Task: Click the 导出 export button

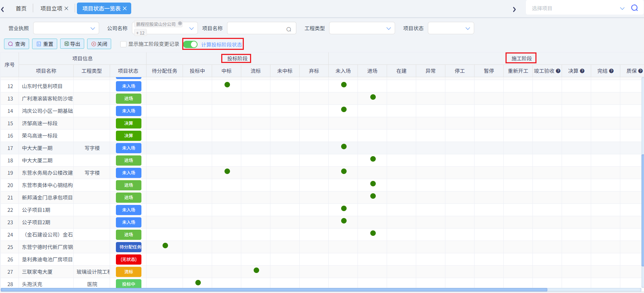Action: pyautogui.click(x=72, y=44)
